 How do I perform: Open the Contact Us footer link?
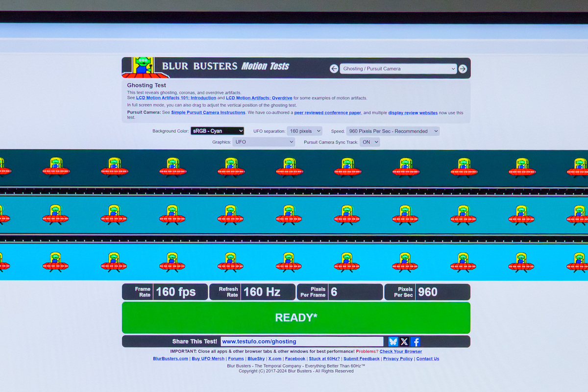pos(428,359)
